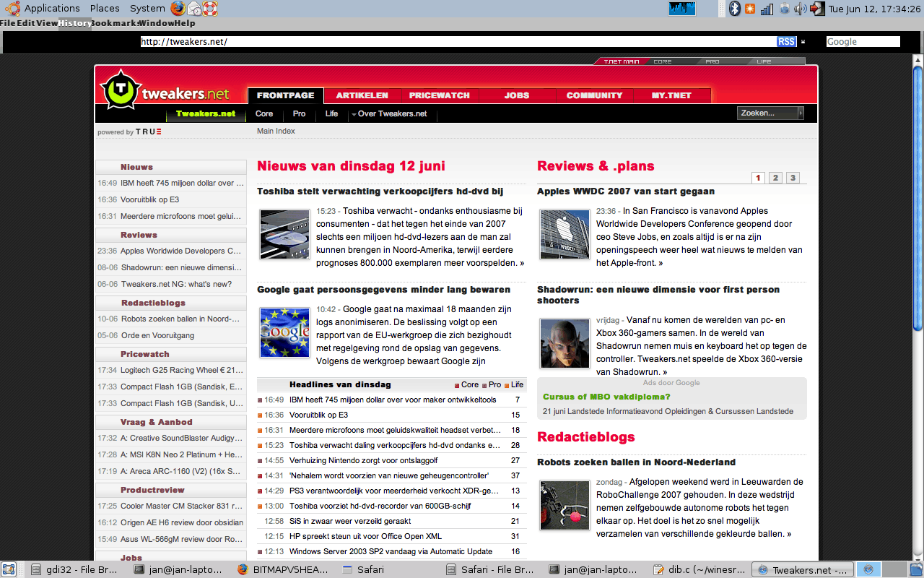
Task: Open the MY.TNET tab
Action: tap(671, 95)
